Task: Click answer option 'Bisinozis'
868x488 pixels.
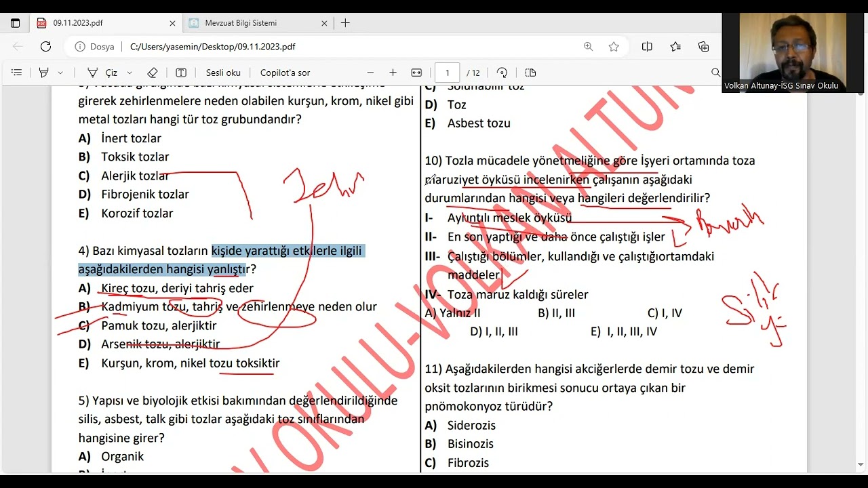Action: [x=471, y=444]
